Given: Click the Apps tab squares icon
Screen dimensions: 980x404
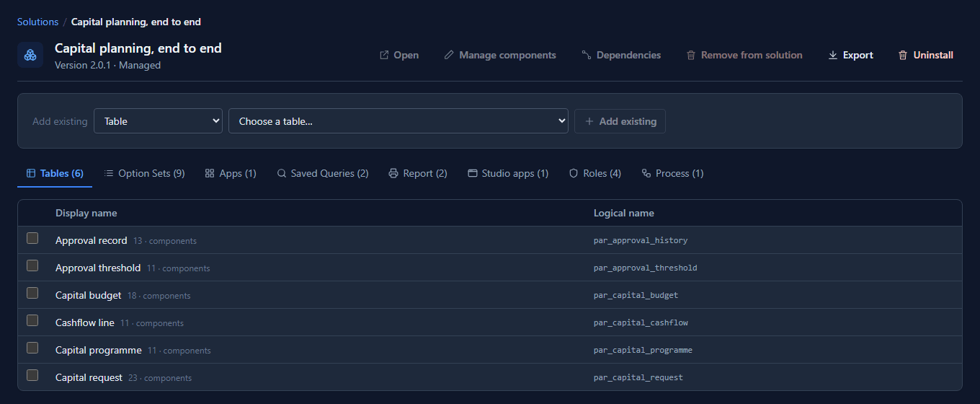Looking at the screenshot, I should (210, 173).
